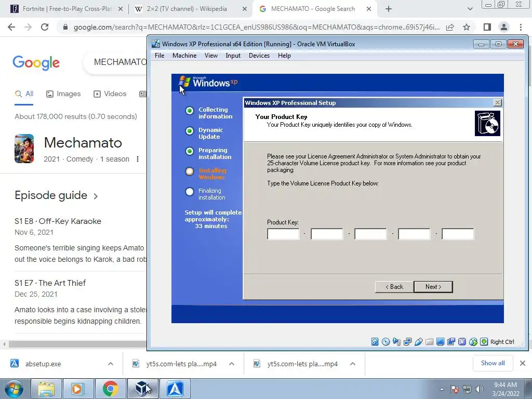Open Windows Media Player from taskbar
The height and width of the screenshot is (399, 532).
click(78, 389)
